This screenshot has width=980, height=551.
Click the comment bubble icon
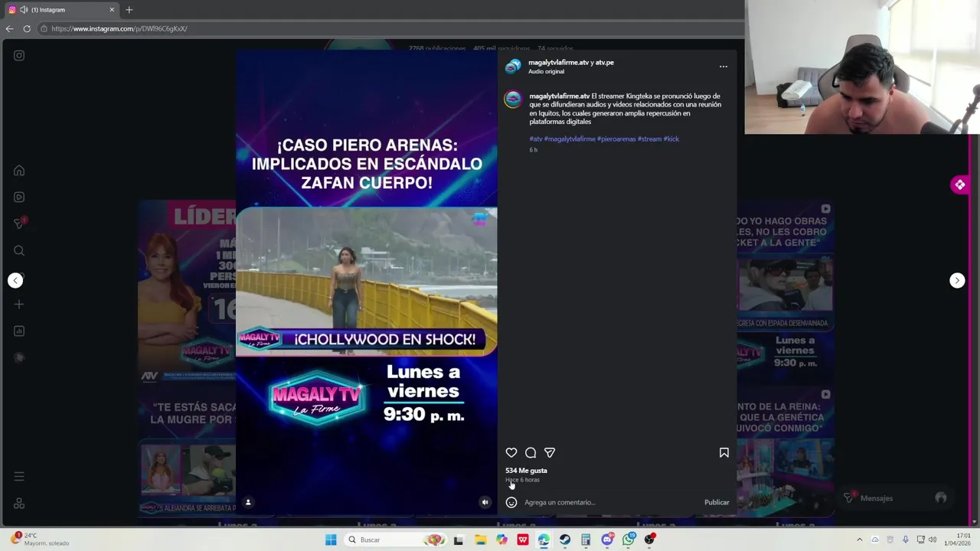click(x=531, y=453)
